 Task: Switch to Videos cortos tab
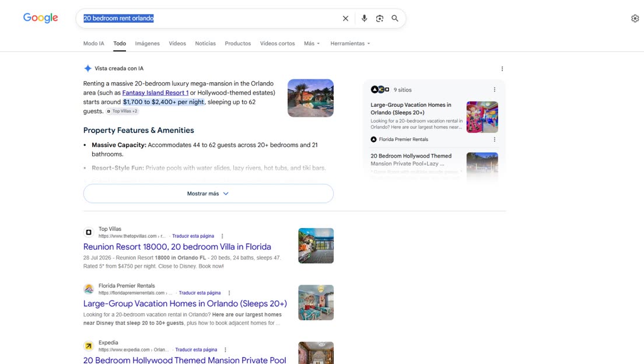277,44
